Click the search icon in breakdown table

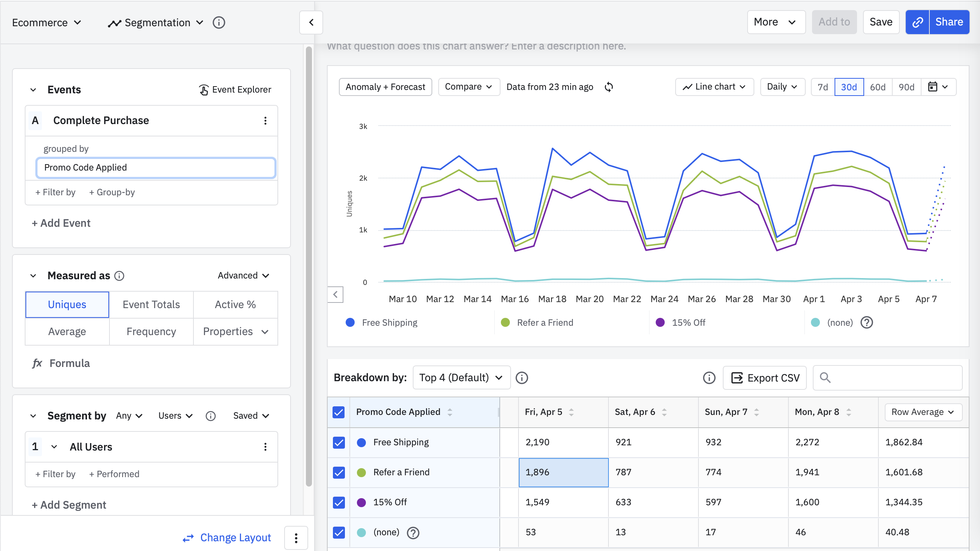tap(825, 377)
